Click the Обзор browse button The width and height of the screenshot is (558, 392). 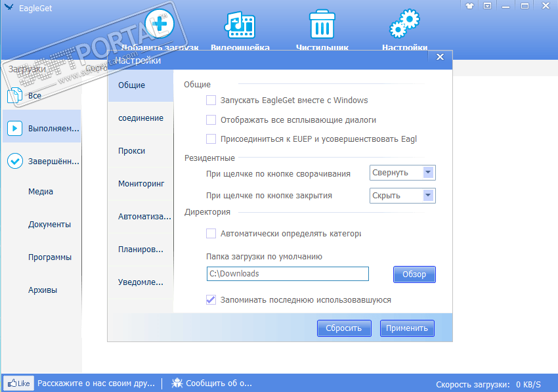(x=414, y=274)
